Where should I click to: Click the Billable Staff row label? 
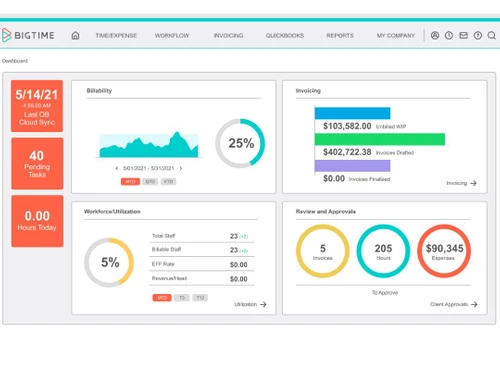tap(166, 249)
